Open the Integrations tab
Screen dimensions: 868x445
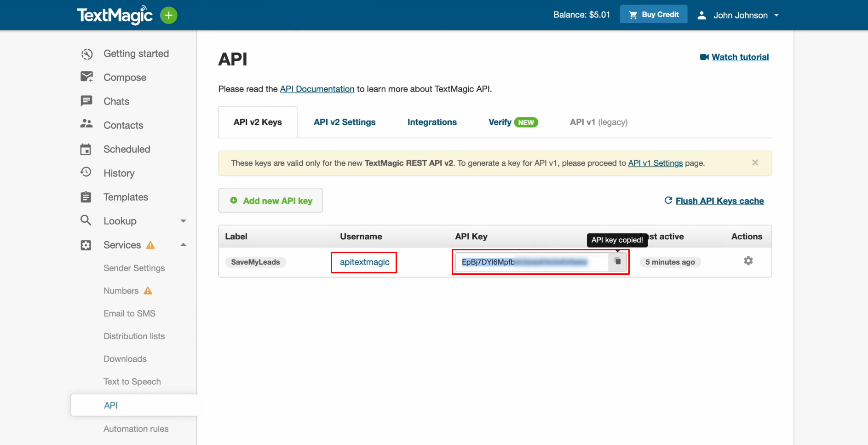click(x=432, y=122)
